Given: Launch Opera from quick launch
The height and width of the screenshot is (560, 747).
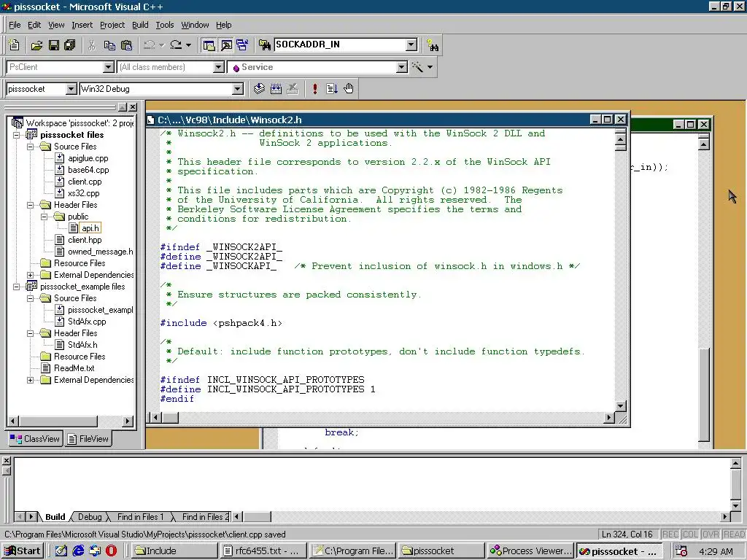Looking at the screenshot, I should [x=111, y=551].
